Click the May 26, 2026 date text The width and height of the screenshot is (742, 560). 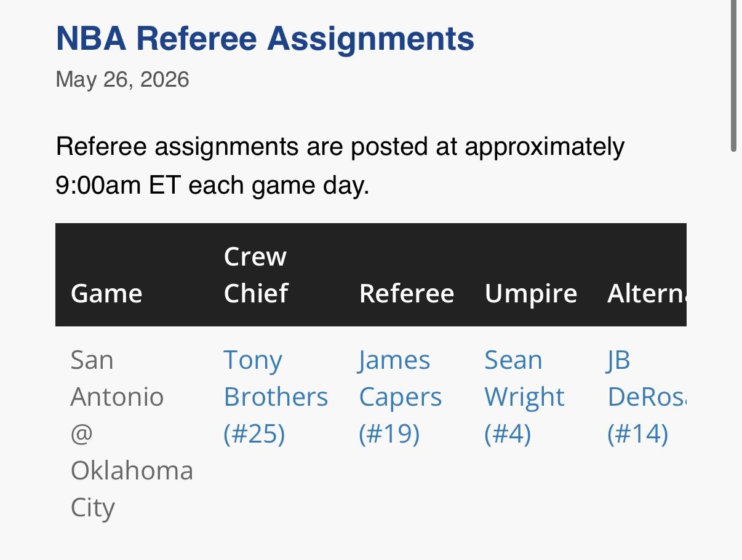122,80
